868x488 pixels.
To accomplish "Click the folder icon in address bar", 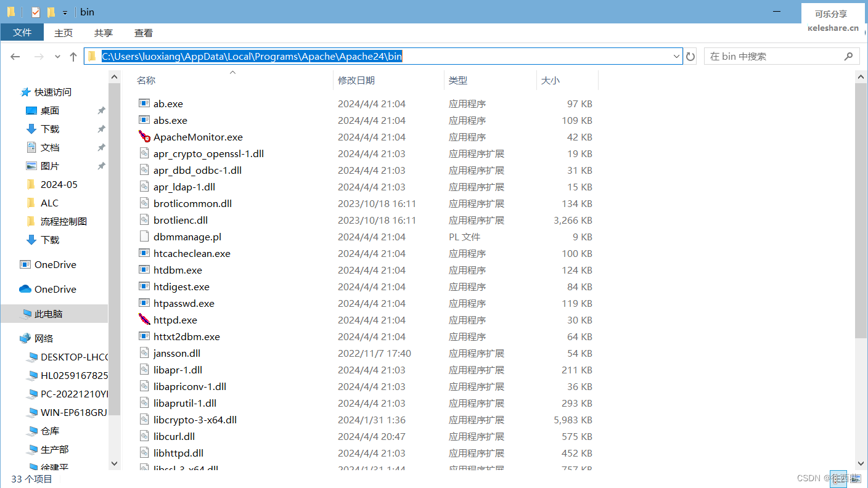I will click(x=92, y=56).
